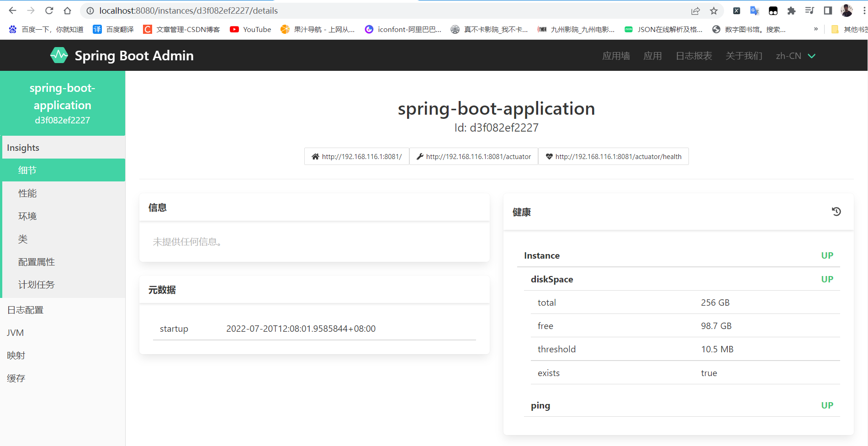The image size is (868, 446).
Task: Open the iconfont-阿里巴巴 bookmark
Action: [x=403, y=29]
